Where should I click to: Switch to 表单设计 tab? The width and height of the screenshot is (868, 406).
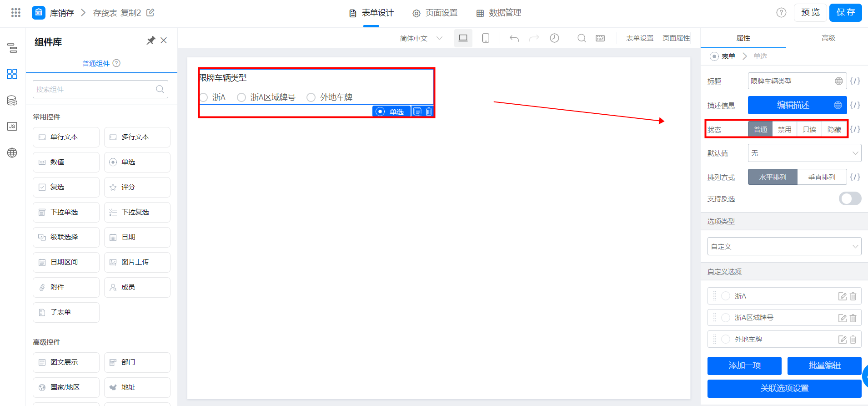[x=371, y=13]
